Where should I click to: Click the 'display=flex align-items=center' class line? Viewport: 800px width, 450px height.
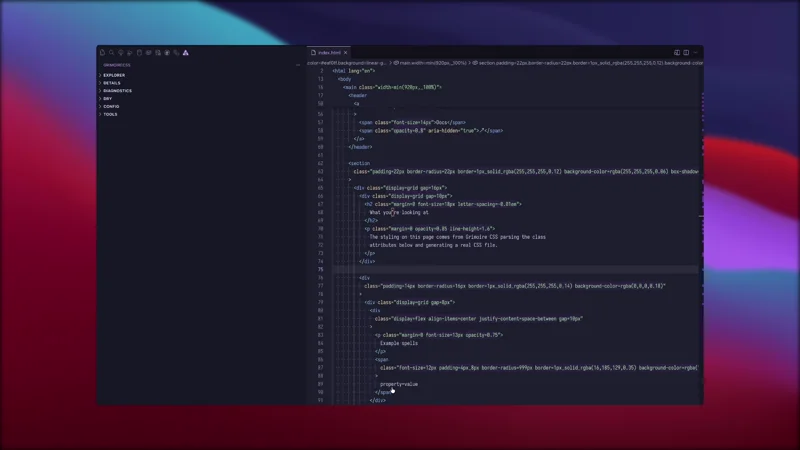[x=479, y=319]
